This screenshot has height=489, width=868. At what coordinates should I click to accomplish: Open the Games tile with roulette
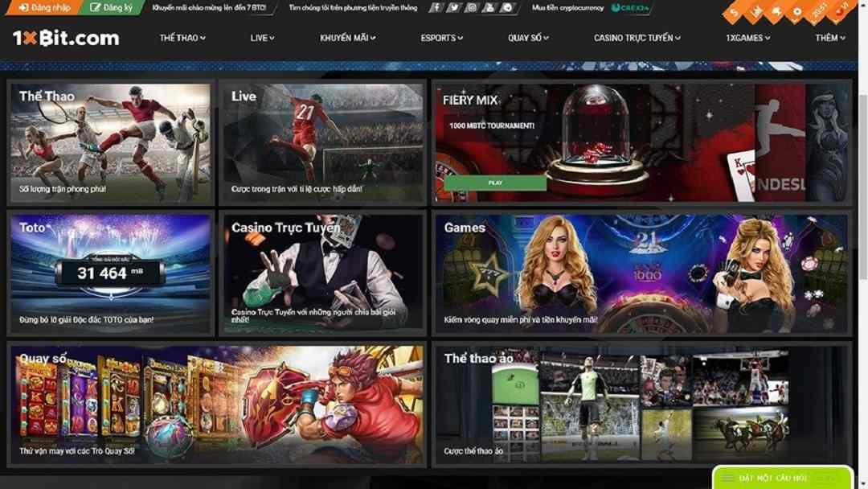coord(641,273)
